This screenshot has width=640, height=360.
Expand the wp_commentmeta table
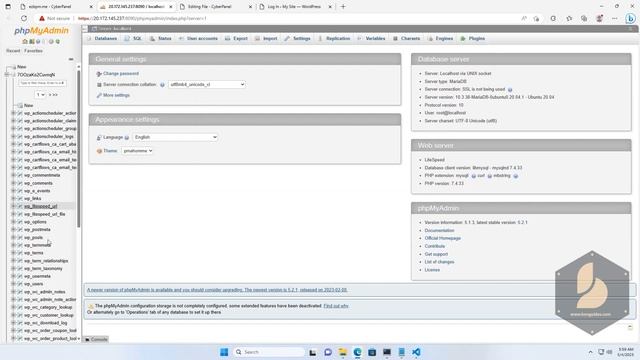(x=13, y=175)
